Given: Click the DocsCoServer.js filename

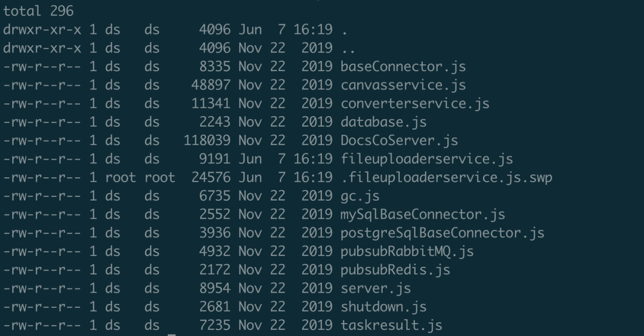Looking at the screenshot, I should [399, 141].
